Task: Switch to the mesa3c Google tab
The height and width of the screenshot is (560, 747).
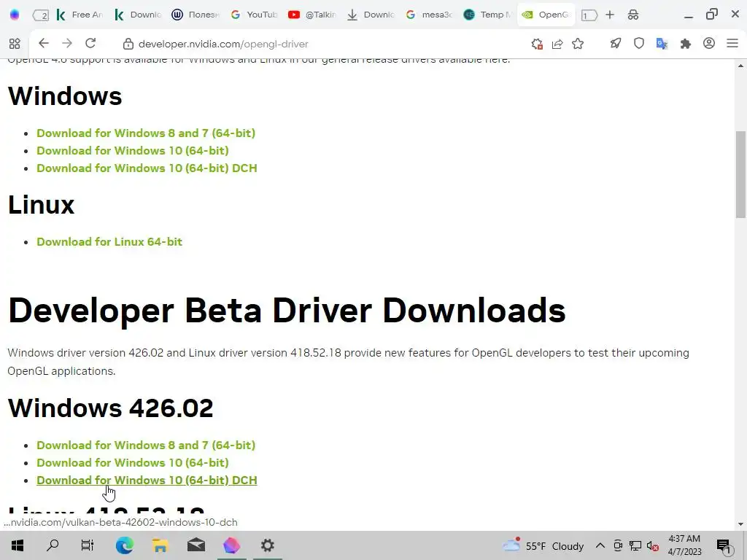Action: pyautogui.click(x=429, y=15)
